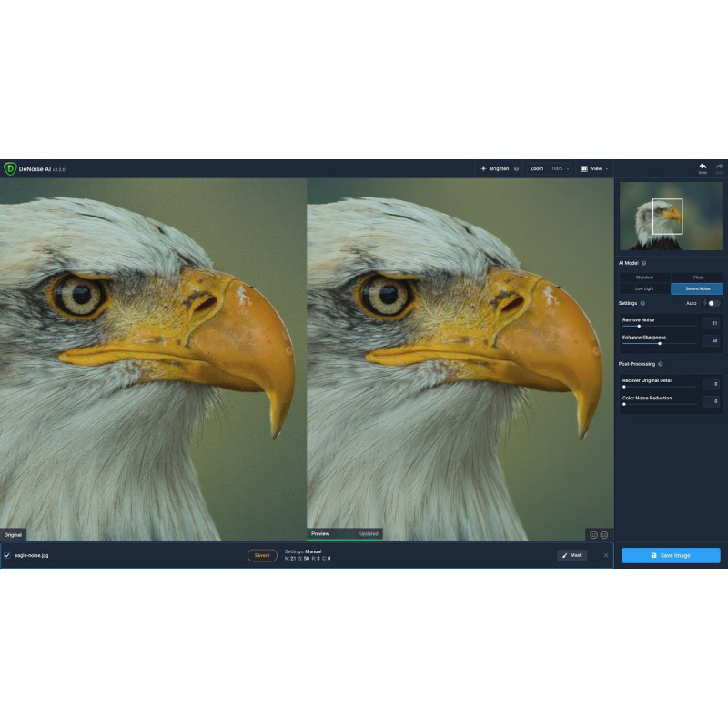Choose the Clear AI model
Image resolution: width=728 pixels, height=728 pixels.
697,277
